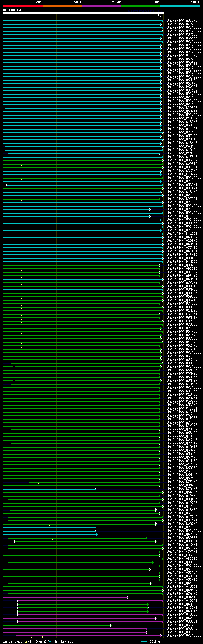Click the magenta alignment bar for O94513

[x=65, y=597]
